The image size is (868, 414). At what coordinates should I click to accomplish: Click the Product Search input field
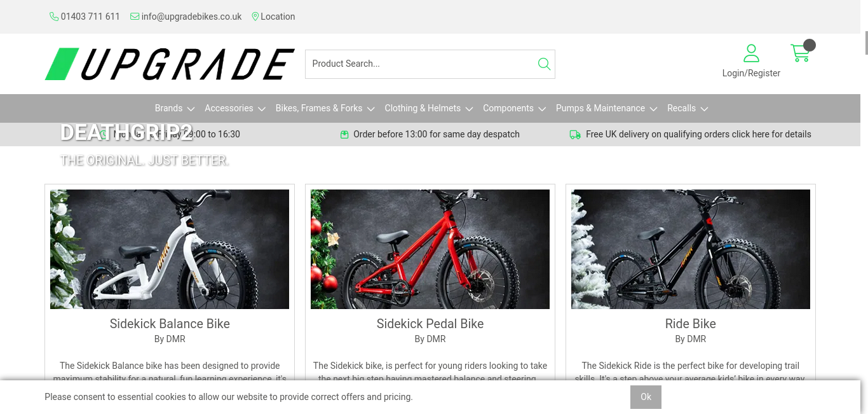tap(419, 64)
